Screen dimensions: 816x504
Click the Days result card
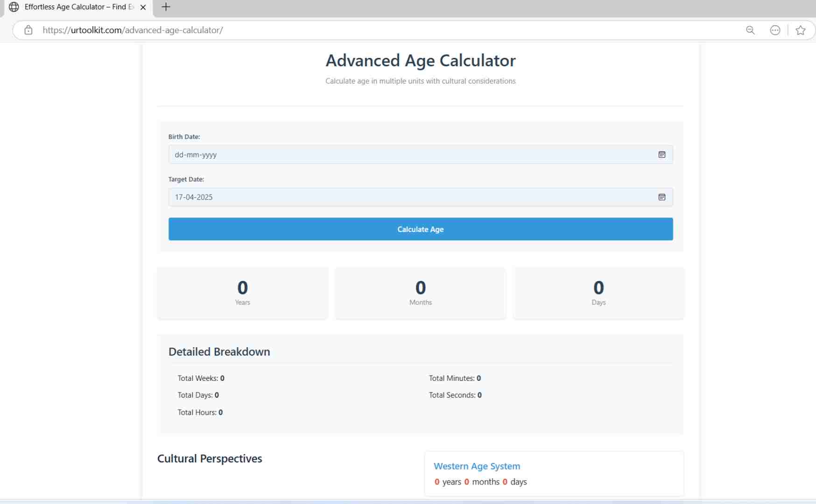point(598,293)
